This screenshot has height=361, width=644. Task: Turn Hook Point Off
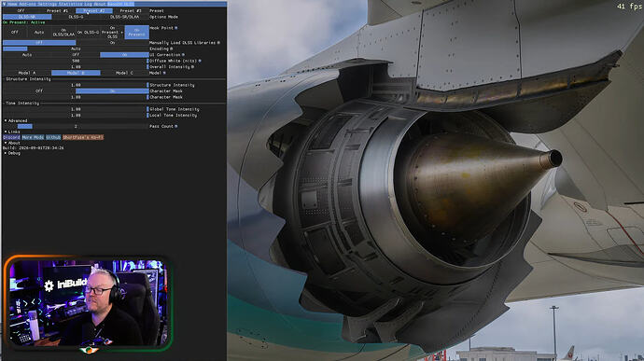click(15, 32)
